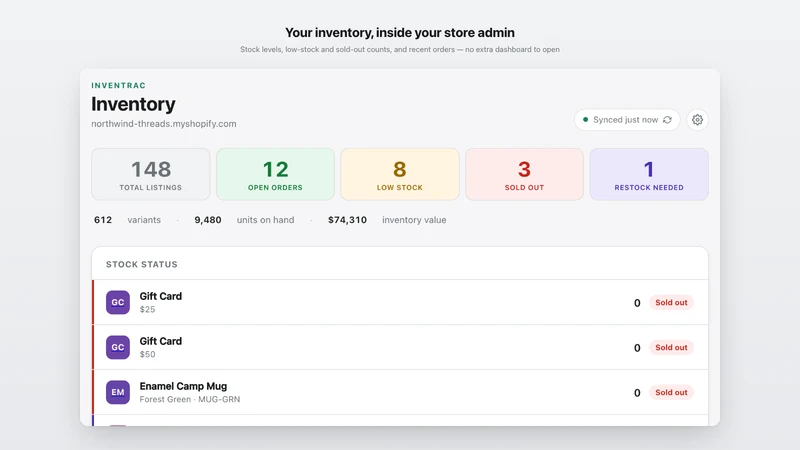
Task: Click the refresh sync arrows icon
Action: 667,120
